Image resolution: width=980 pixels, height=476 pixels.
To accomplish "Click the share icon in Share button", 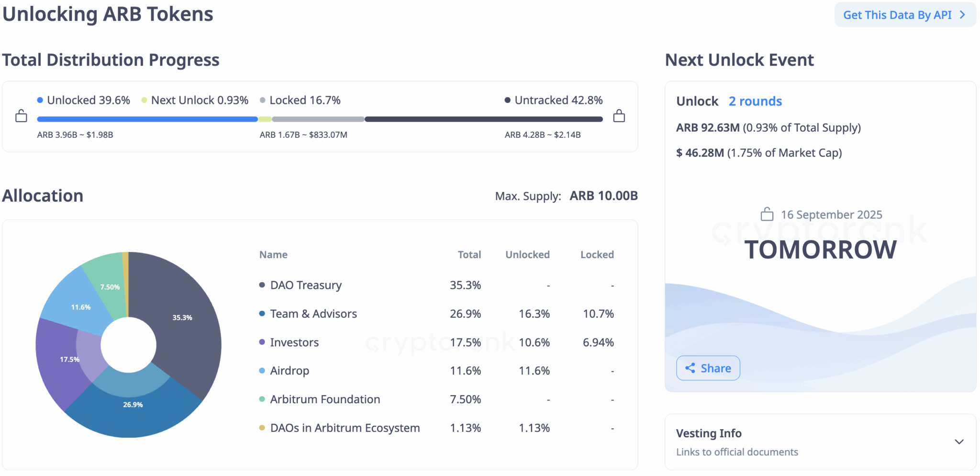I will pyautogui.click(x=690, y=368).
